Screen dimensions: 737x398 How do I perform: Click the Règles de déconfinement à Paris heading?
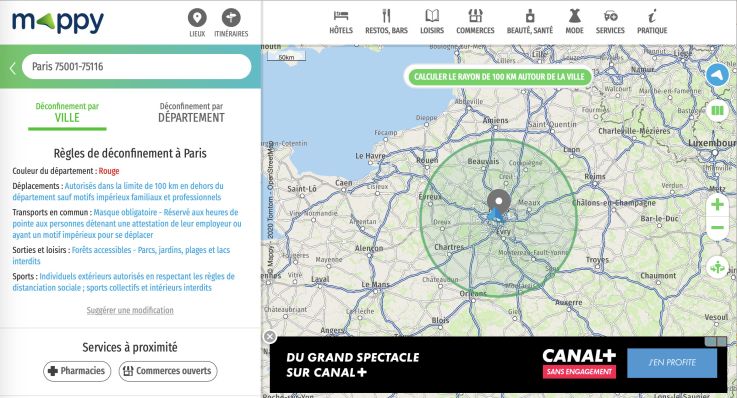coord(130,153)
